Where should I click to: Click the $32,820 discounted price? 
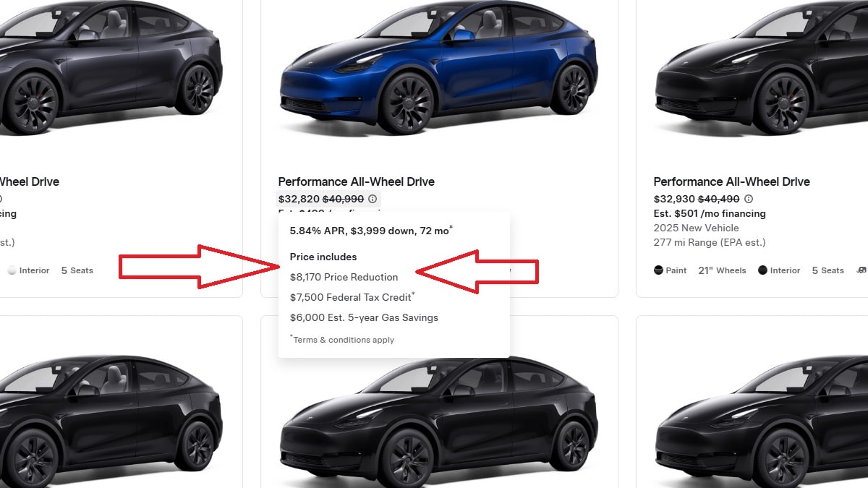point(298,199)
